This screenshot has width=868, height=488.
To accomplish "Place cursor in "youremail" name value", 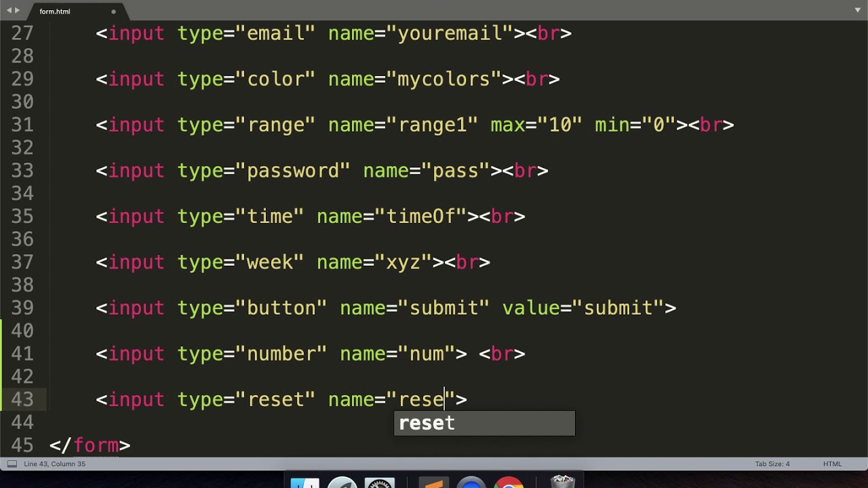I will (450, 33).
